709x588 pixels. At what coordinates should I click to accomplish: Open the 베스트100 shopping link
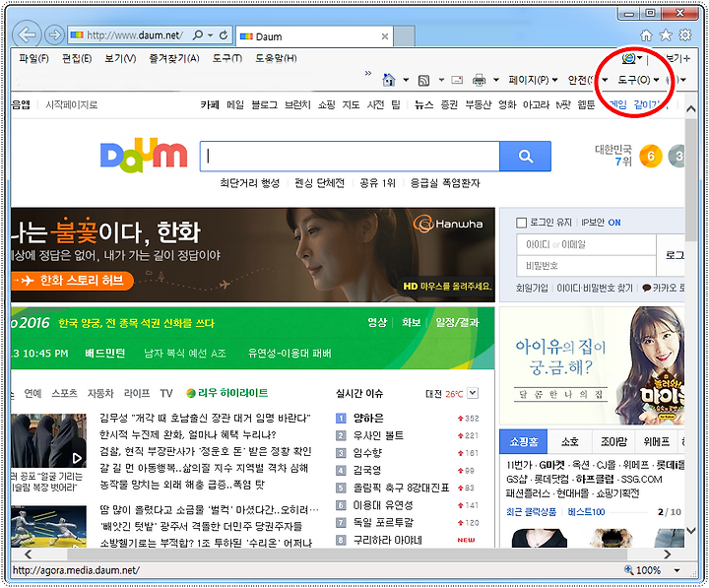pos(586,512)
